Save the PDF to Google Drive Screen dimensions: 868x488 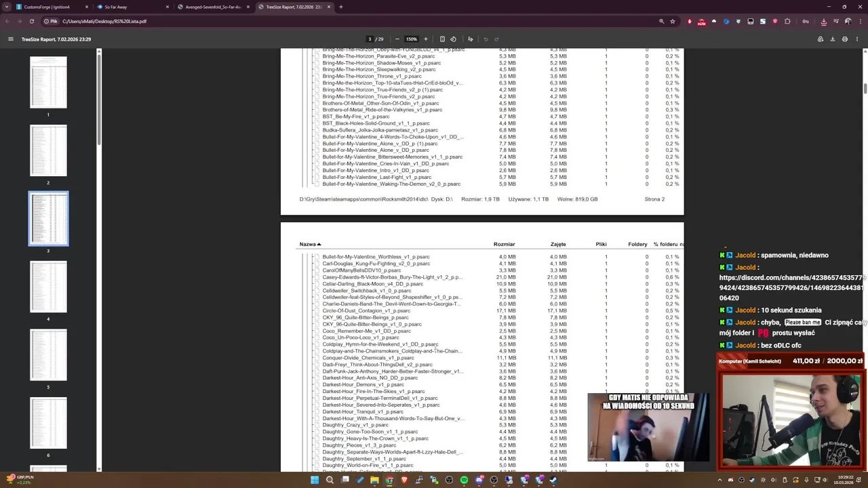click(821, 39)
